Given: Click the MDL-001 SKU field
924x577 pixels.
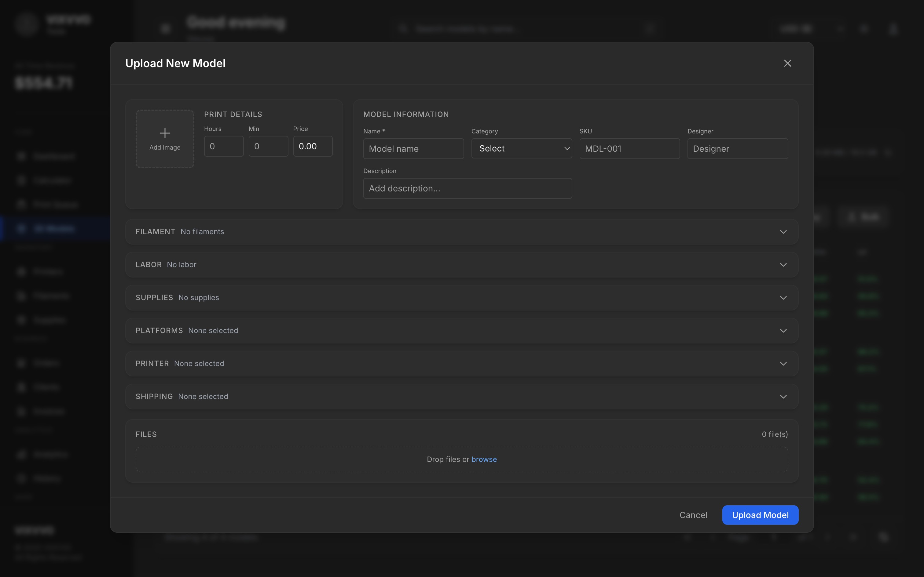Looking at the screenshot, I should click(x=629, y=148).
